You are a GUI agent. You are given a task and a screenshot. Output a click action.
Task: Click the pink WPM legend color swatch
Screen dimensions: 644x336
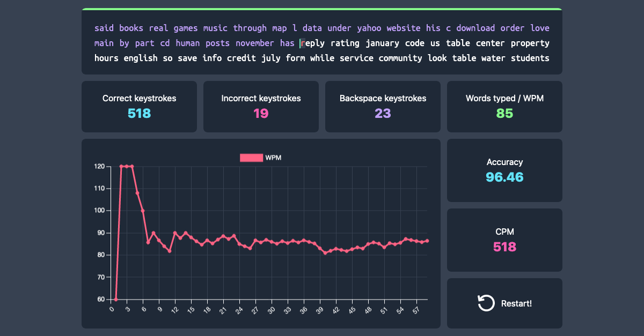[251, 158]
